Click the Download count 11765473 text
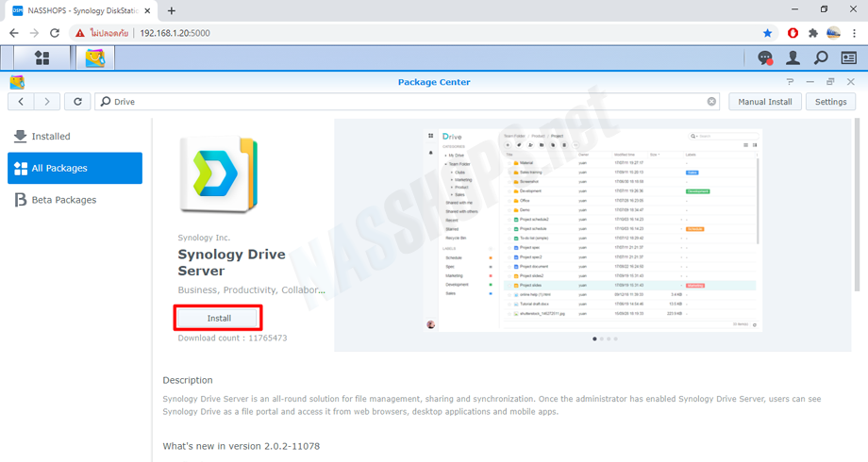 point(232,338)
